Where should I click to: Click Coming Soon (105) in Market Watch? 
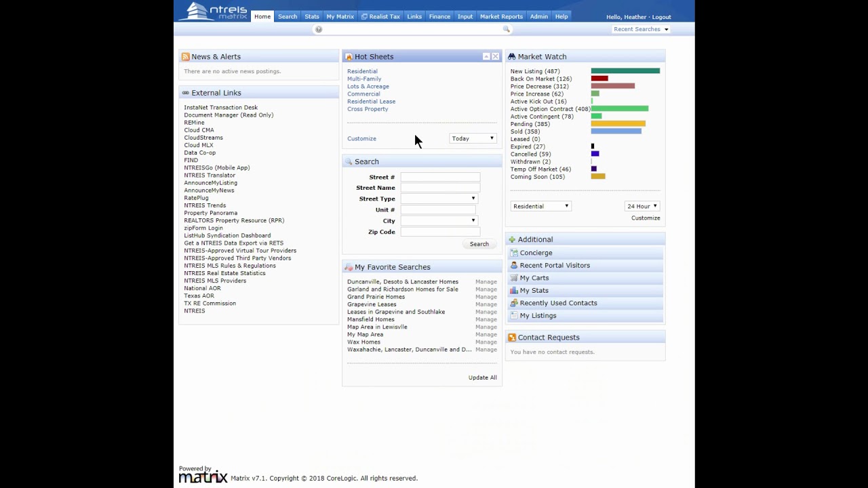pyautogui.click(x=538, y=177)
